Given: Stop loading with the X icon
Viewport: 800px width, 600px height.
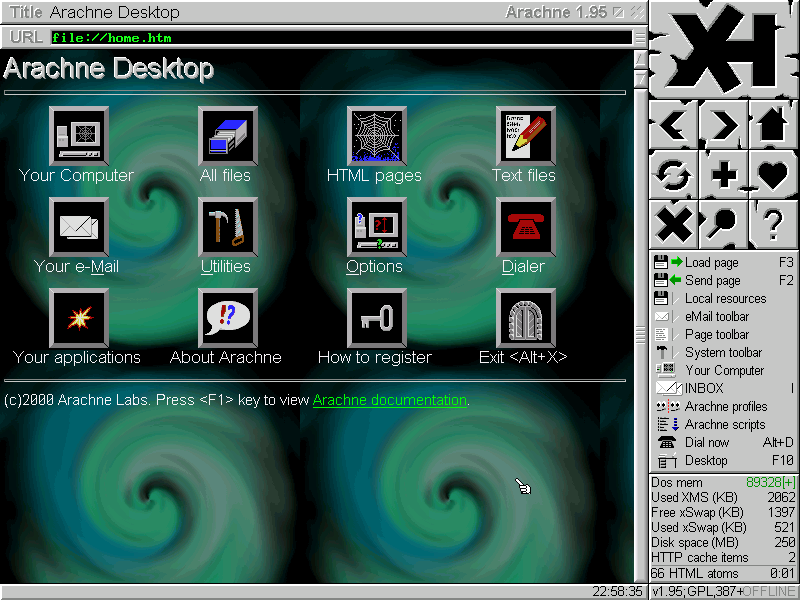Looking at the screenshot, I should pyautogui.click(x=673, y=224).
